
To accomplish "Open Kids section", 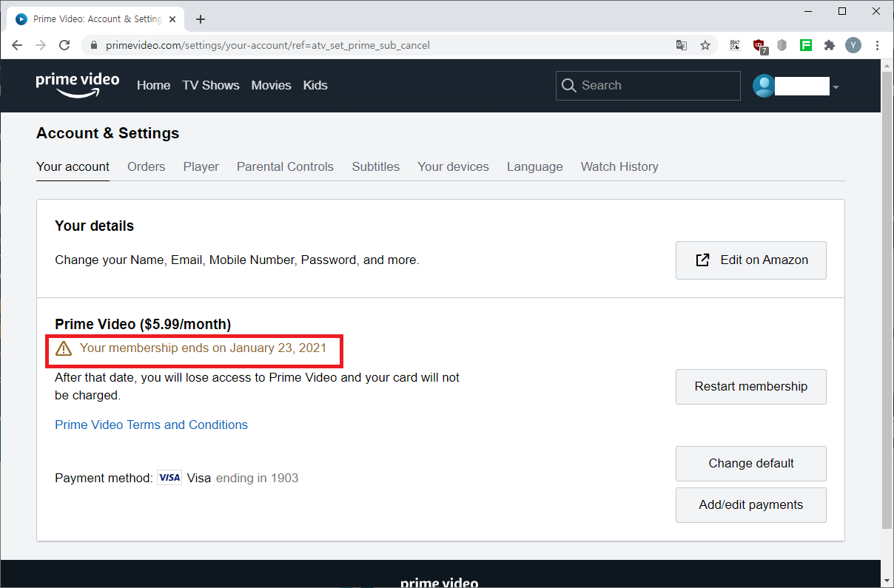I will tap(315, 86).
